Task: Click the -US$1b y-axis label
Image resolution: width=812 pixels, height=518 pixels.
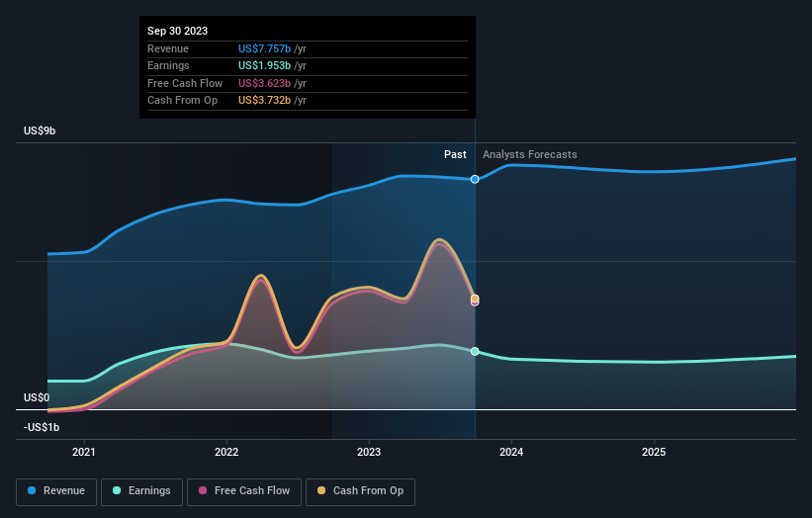Action: [42, 427]
